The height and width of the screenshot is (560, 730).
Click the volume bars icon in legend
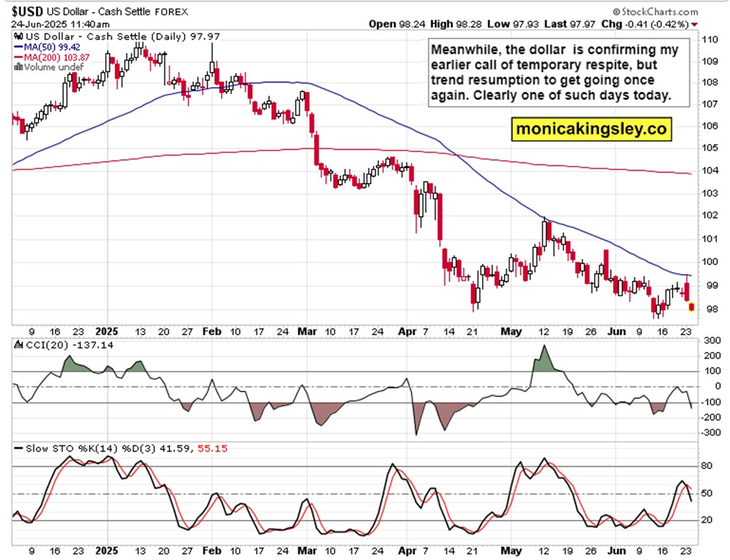click(x=19, y=67)
